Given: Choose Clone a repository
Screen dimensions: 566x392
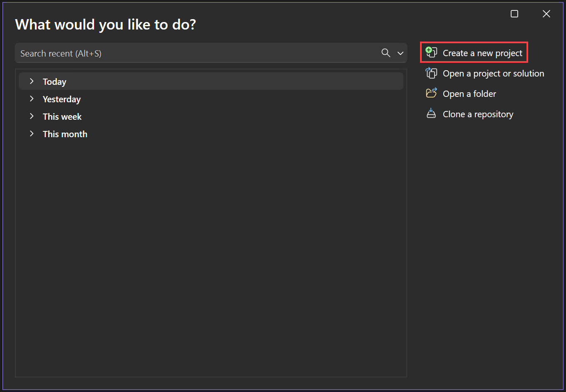Looking at the screenshot, I should [x=478, y=113].
